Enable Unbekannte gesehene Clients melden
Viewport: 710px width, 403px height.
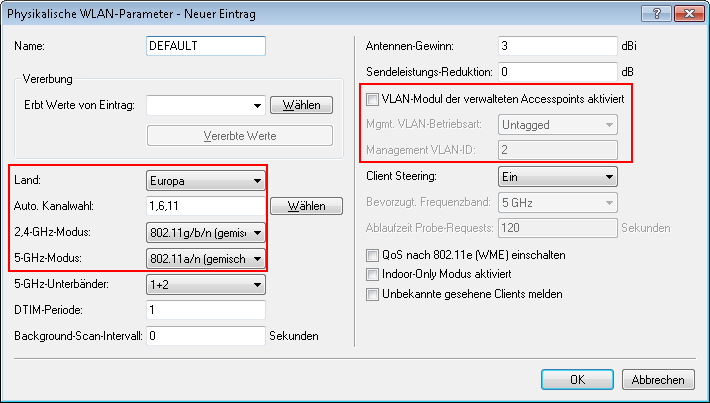(373, 295)
